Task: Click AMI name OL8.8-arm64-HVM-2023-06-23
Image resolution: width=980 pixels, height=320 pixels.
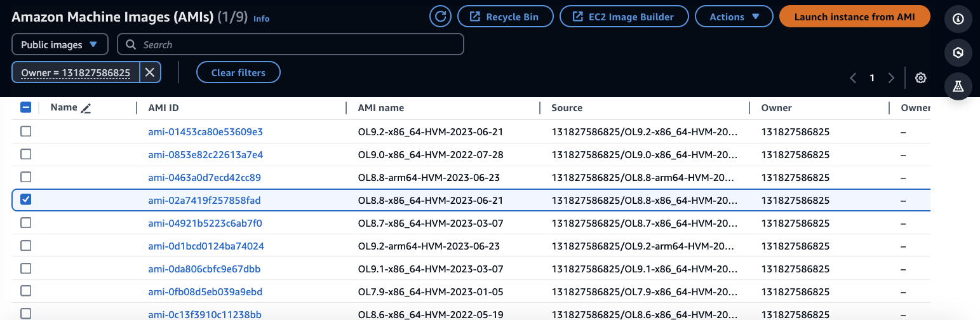Action: click(429, 178)
